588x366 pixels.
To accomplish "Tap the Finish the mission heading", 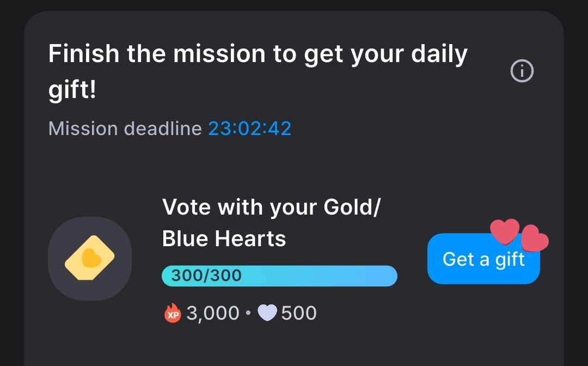I will coord(258,71).
